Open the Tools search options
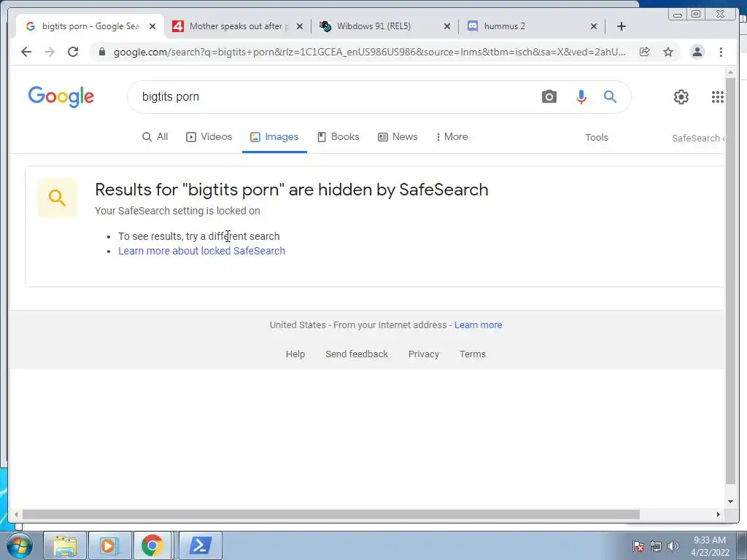The height and width of the screenshot is (560, 747). 597,137
